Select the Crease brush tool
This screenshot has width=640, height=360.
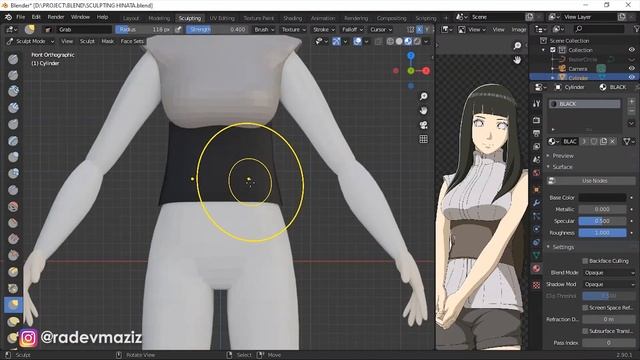point(13,190)
